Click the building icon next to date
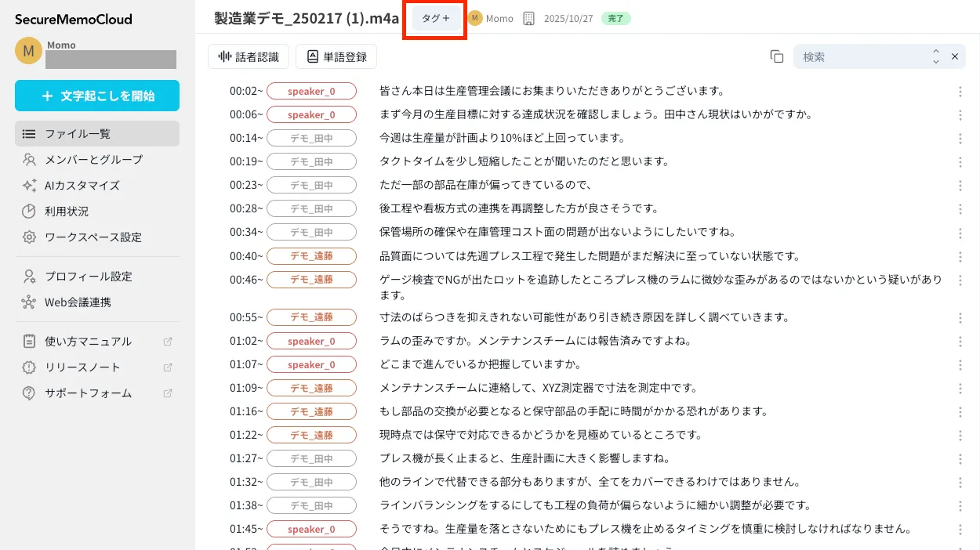 [x=528, y=18]
